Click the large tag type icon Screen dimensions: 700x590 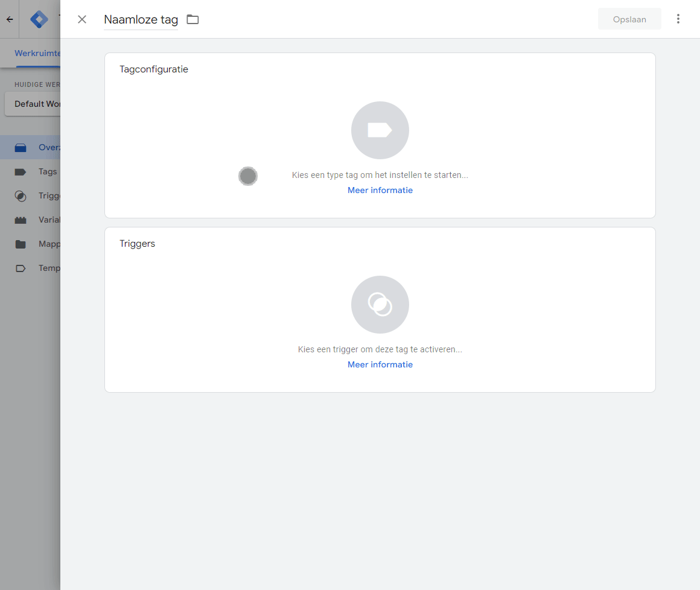click(x=380, y=130)
